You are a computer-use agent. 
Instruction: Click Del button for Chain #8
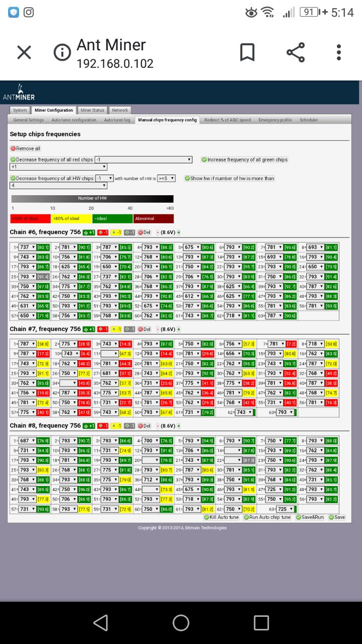click(144, 426)
